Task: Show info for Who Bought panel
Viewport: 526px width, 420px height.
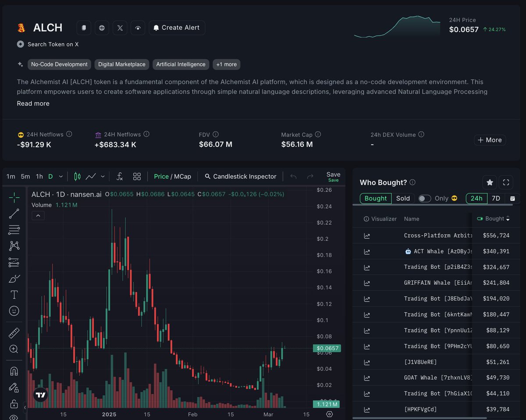Action: [x=412, y=182]
